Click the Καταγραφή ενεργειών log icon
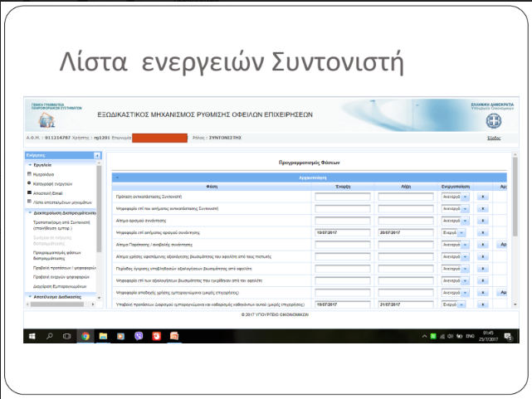 coord(29,182)
